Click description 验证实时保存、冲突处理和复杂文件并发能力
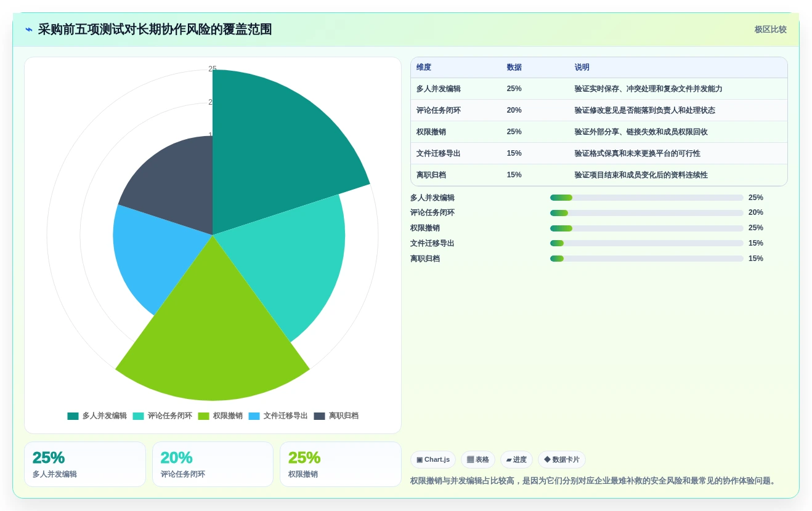Screen dimensions: 812x511 [x=648, y=89]
